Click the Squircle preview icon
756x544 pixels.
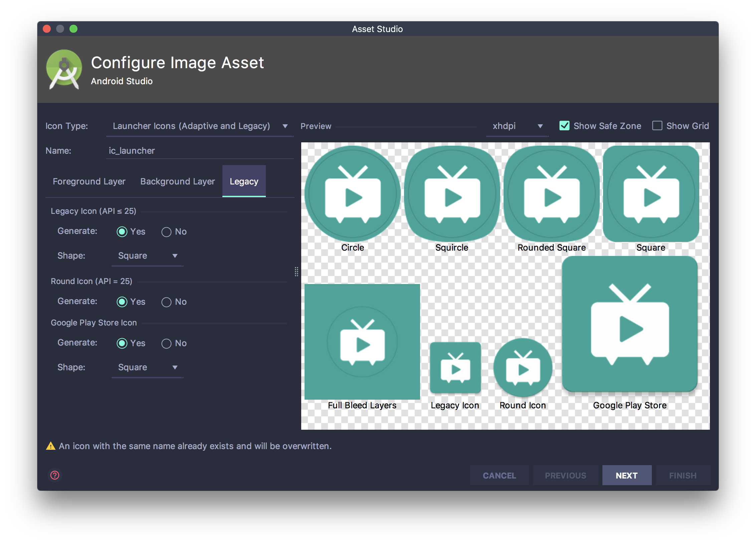(x=452, y=194)
